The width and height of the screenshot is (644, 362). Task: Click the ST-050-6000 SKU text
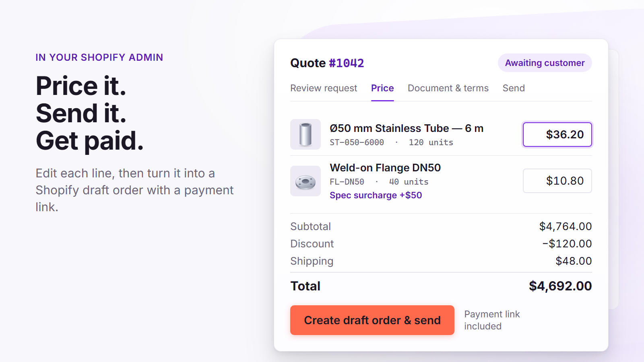click(357, 142)
